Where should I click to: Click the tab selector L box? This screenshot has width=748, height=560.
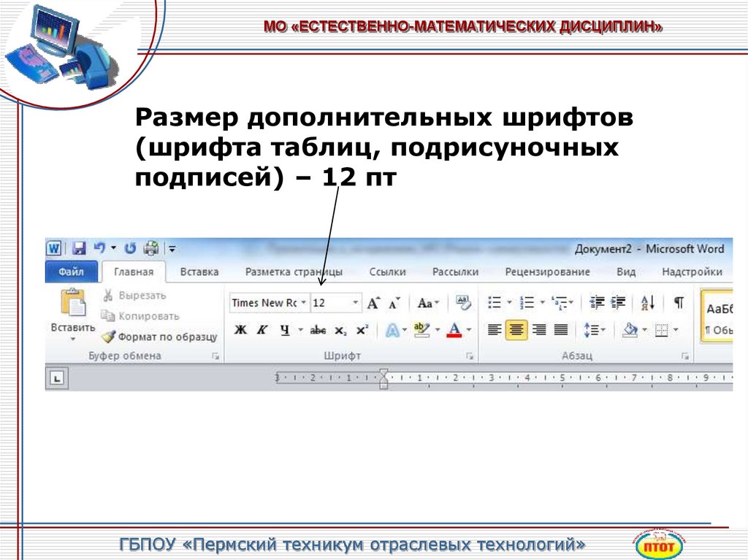pyautogui.click(x=57, y=379)
